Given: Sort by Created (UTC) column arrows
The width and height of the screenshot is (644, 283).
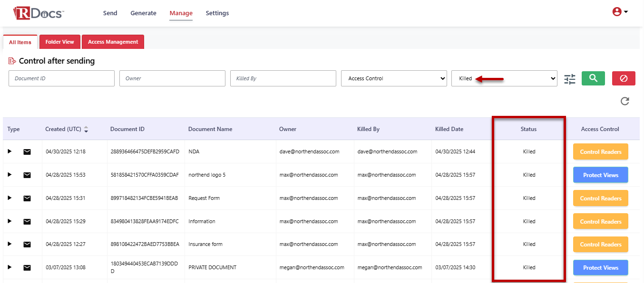Looking at the screenshot, I should (x=86, y=129).
